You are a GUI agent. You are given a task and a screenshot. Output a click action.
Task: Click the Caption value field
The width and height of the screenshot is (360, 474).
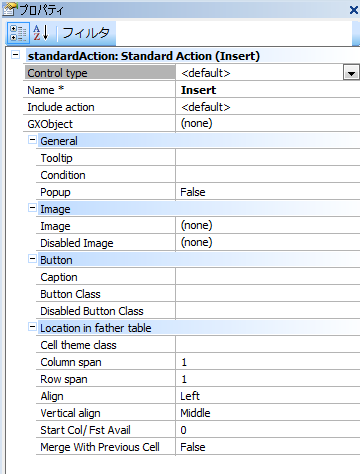pyautogui.click(x=268, y=277)
